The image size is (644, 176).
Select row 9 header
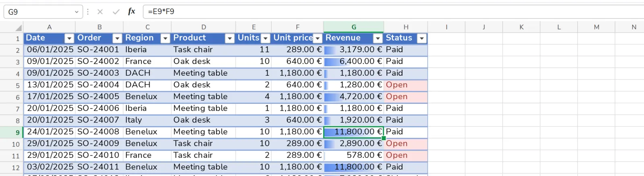tap(12, 132)
